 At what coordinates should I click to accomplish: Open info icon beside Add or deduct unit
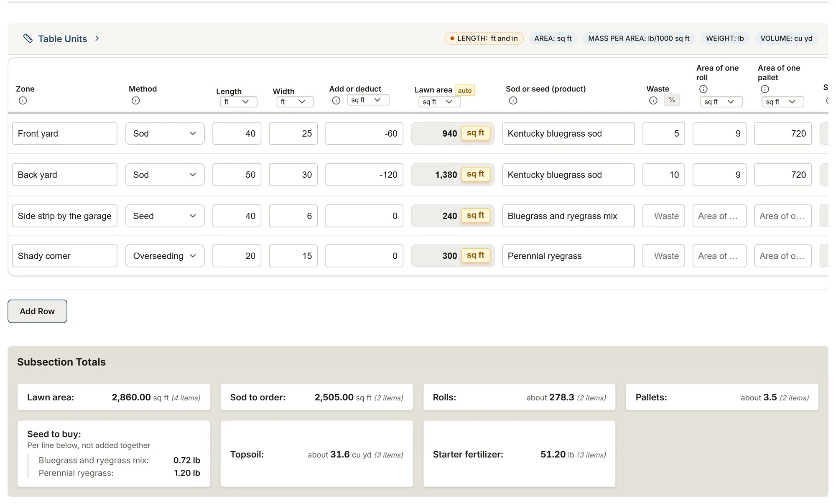(336, 100)
